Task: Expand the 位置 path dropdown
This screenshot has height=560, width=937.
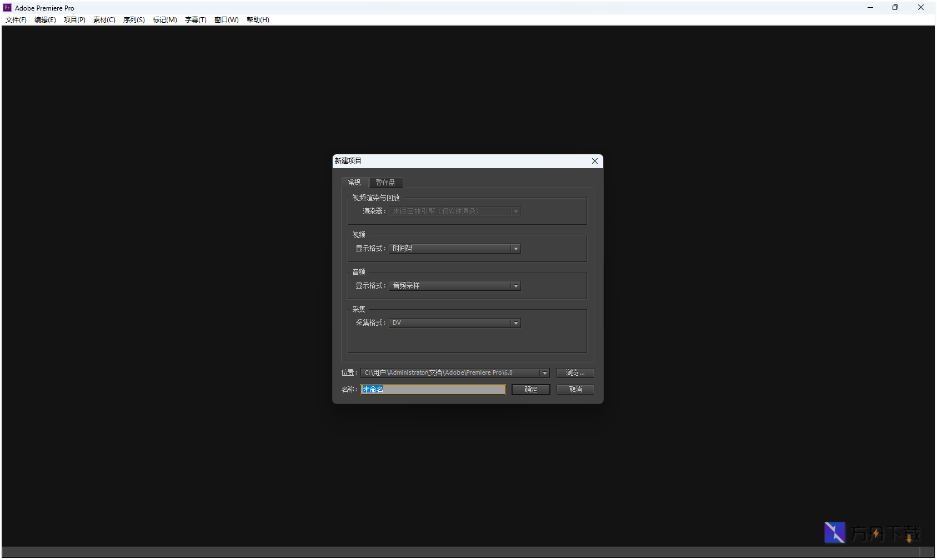Action: [x=545, y=373]
